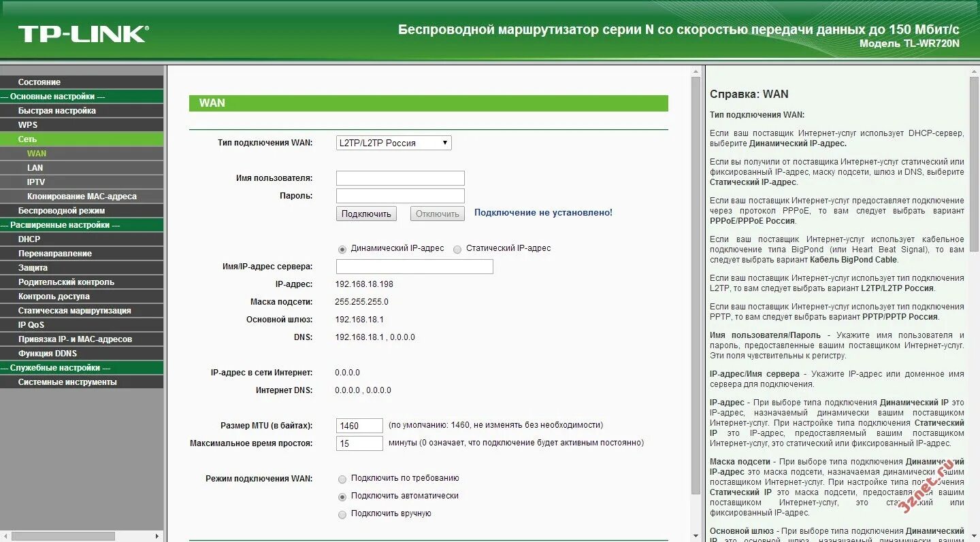
Task: Select the Сеть sidebar section
Action: 82,139
